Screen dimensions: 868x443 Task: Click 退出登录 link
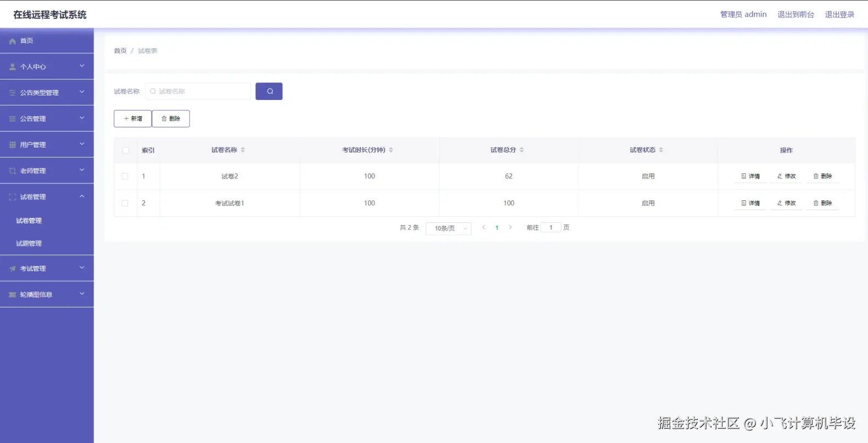click(839, 14)
